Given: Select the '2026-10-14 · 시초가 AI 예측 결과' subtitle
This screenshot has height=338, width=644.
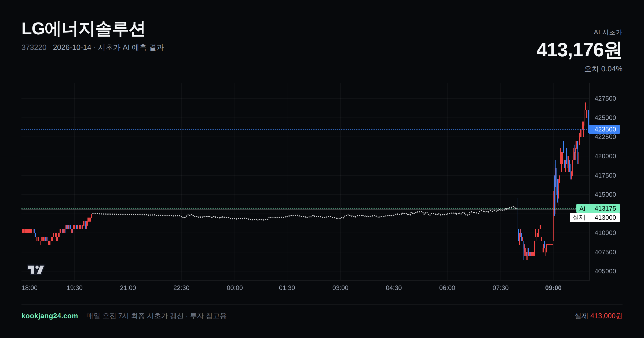Looking at the screenshot, I should coord(108,47).
